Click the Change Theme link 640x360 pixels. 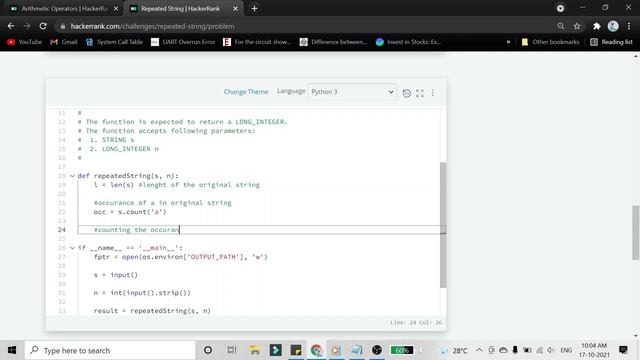[x=246, y=92]
